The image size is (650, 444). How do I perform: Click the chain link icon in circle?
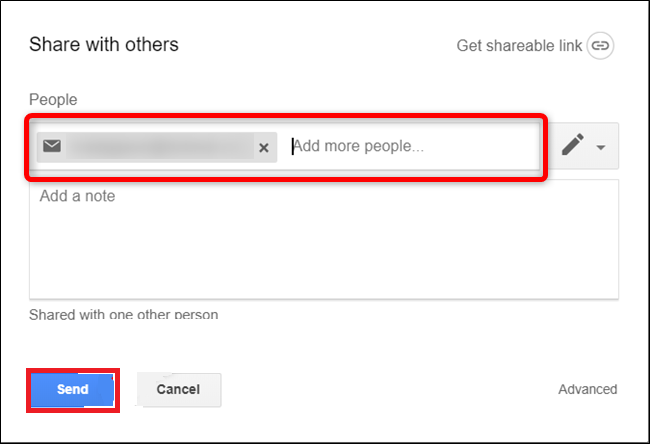600,45
